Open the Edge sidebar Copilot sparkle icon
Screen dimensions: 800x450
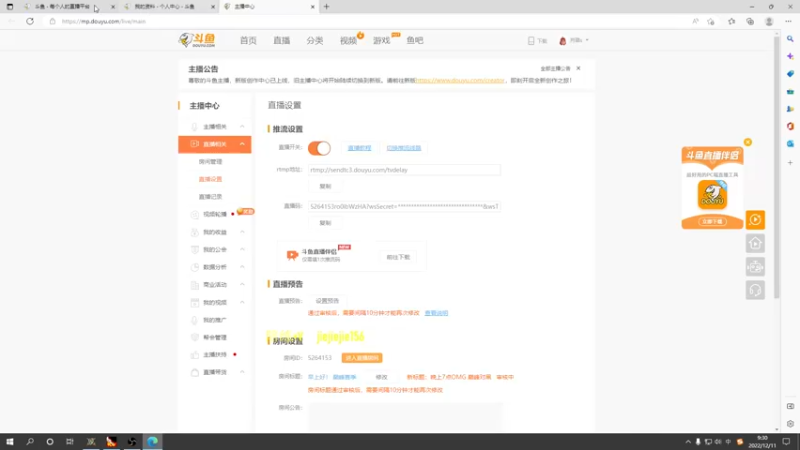790,56
